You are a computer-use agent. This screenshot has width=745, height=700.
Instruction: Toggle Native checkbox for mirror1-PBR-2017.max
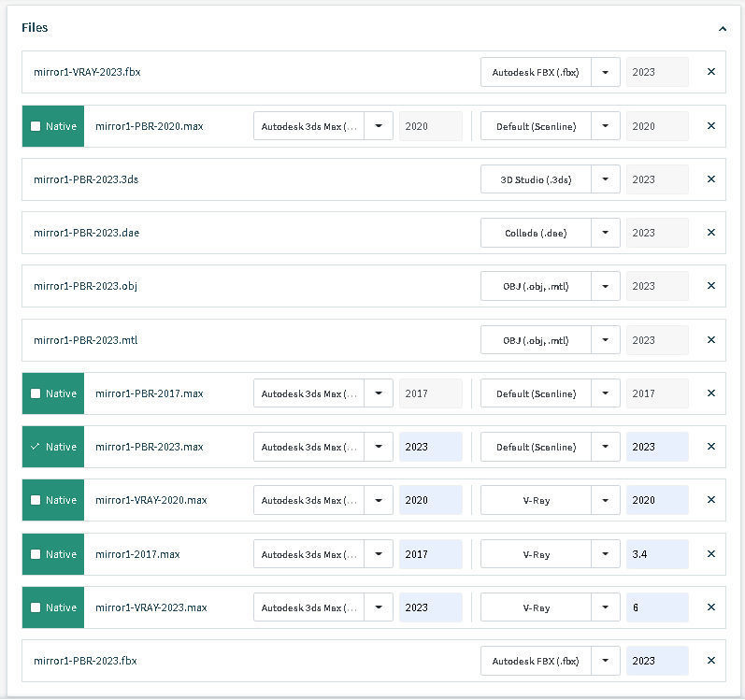(36, 393)
